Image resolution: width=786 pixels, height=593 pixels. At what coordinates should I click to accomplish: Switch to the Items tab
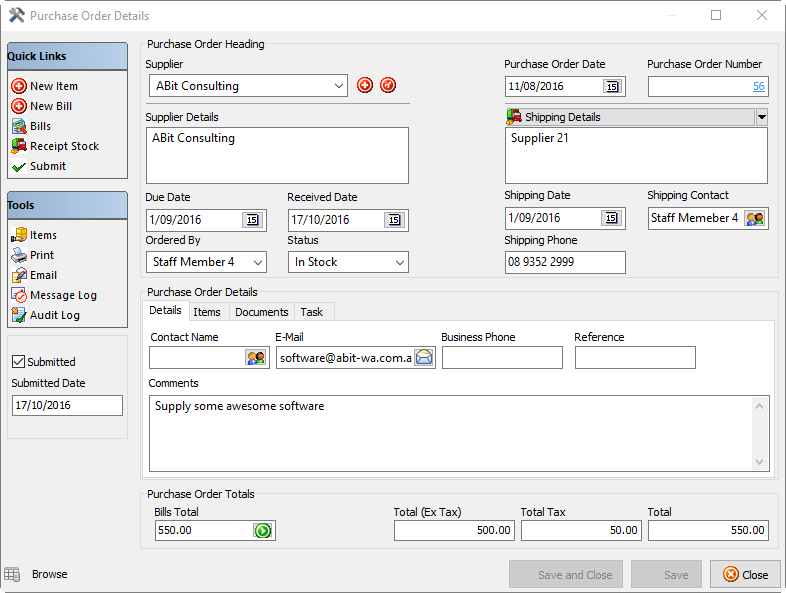click(207, 312)
